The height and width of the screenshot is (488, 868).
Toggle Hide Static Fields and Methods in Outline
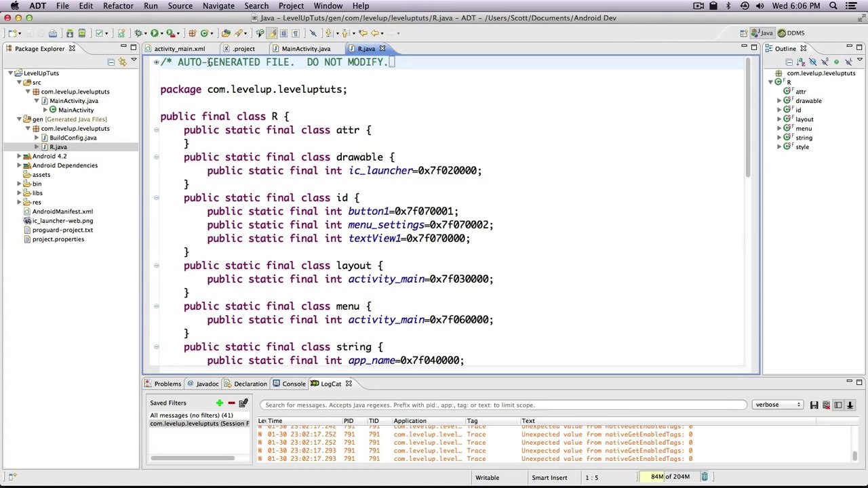click(x=825, y=62)
